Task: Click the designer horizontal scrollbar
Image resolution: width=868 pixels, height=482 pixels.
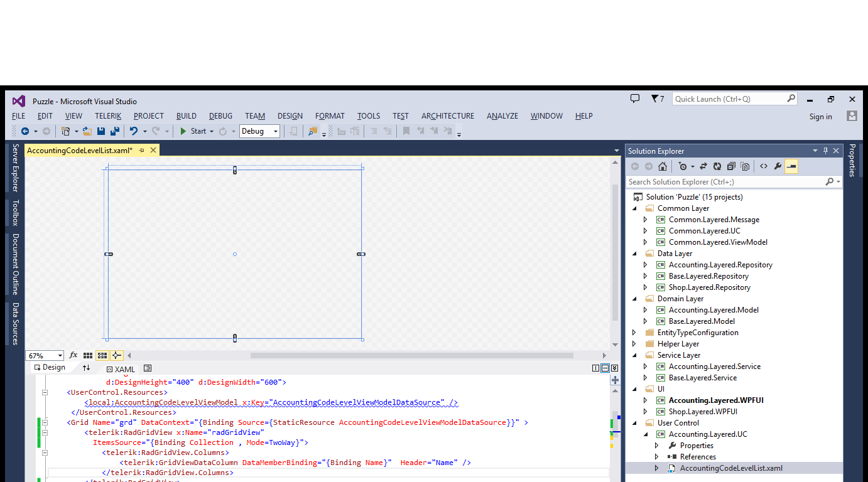Action: 364,355
